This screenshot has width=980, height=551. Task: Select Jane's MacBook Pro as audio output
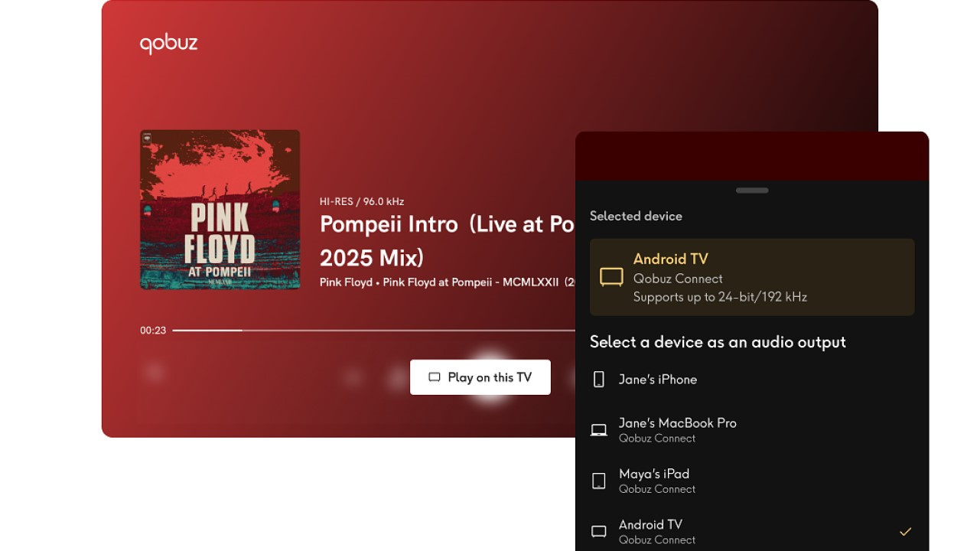pos(752,430)
